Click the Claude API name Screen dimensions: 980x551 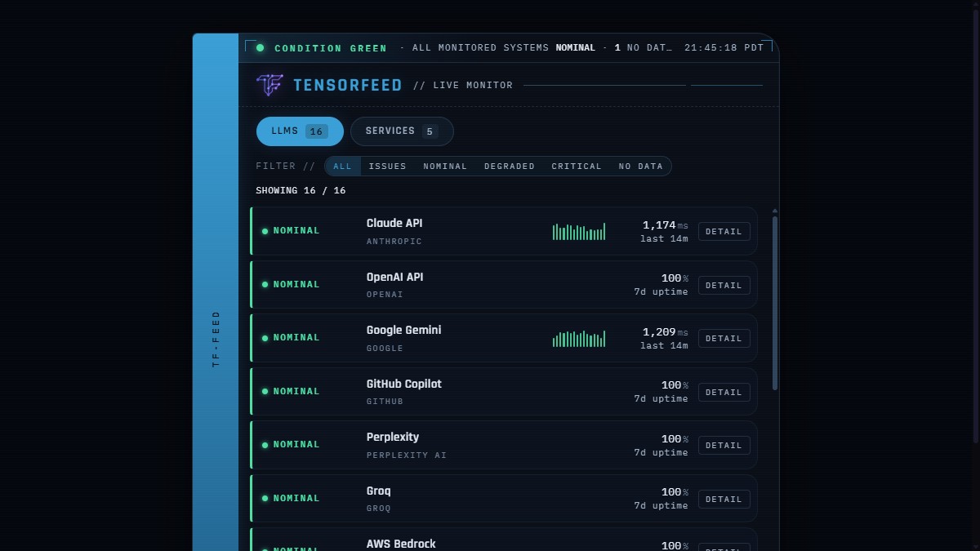click(394, 224)
